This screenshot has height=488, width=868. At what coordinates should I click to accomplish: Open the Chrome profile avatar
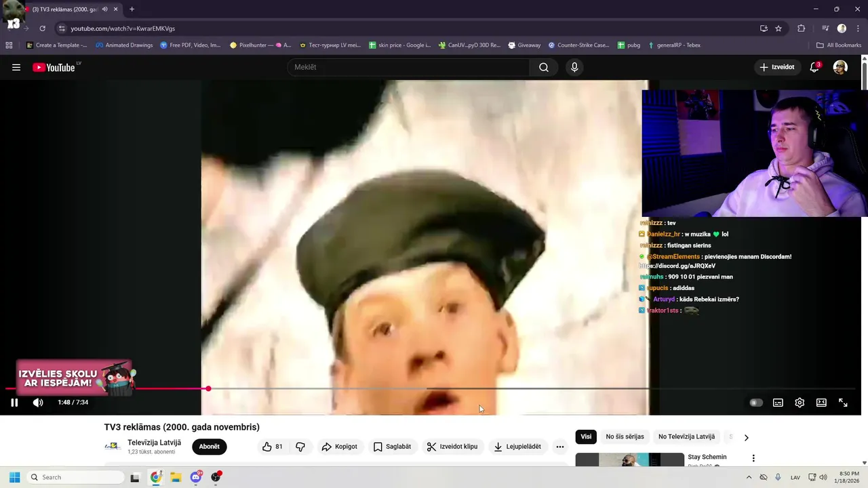click(842, 28)
